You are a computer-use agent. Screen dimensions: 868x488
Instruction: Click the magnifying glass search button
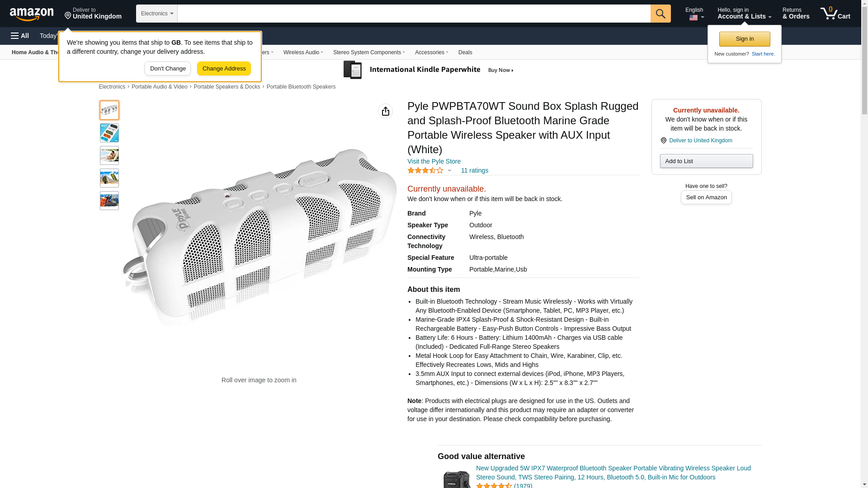(660, 14)
